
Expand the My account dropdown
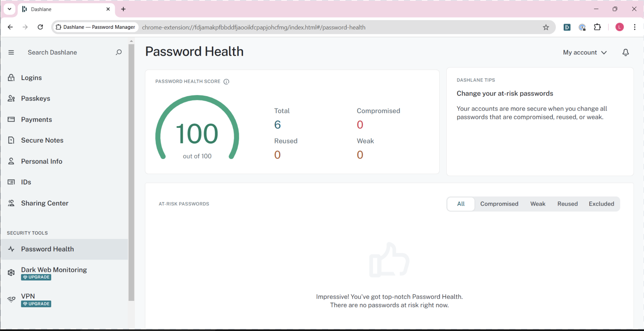tap(585, 52)
